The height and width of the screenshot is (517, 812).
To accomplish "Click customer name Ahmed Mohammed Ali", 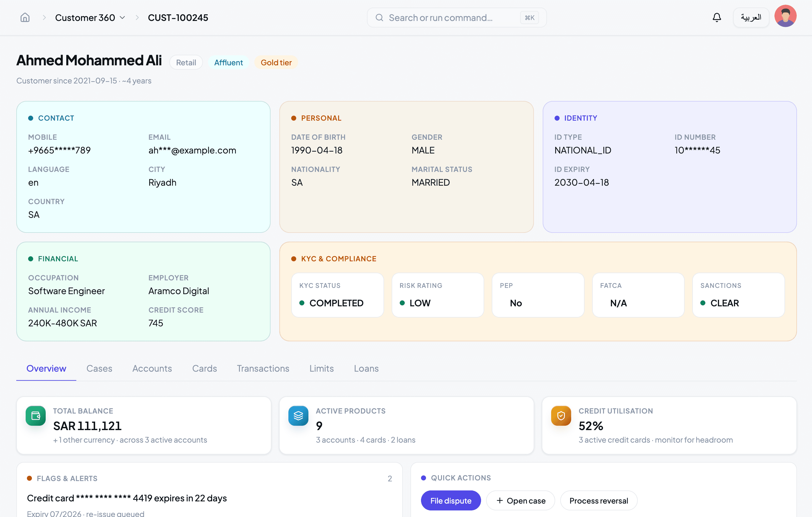I will click(89, 60).
